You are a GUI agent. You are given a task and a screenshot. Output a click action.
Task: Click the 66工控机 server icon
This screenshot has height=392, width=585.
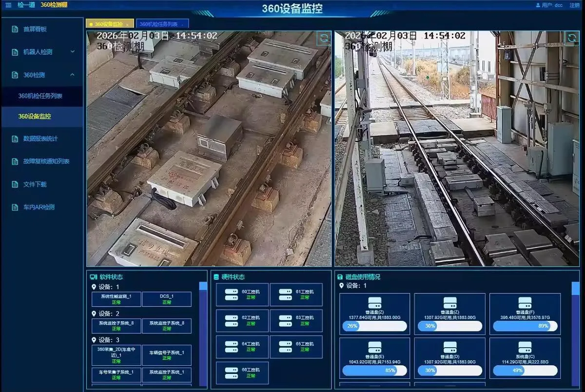coord(231,373)
